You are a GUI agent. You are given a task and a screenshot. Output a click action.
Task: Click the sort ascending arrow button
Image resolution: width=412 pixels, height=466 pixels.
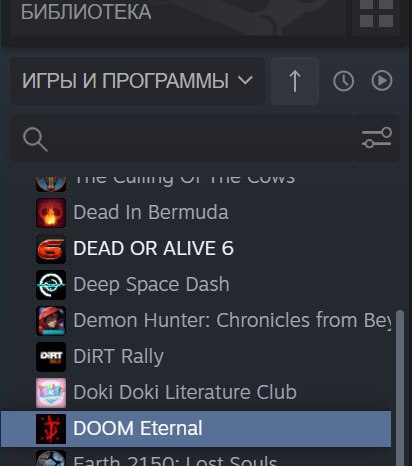[295, 81]
